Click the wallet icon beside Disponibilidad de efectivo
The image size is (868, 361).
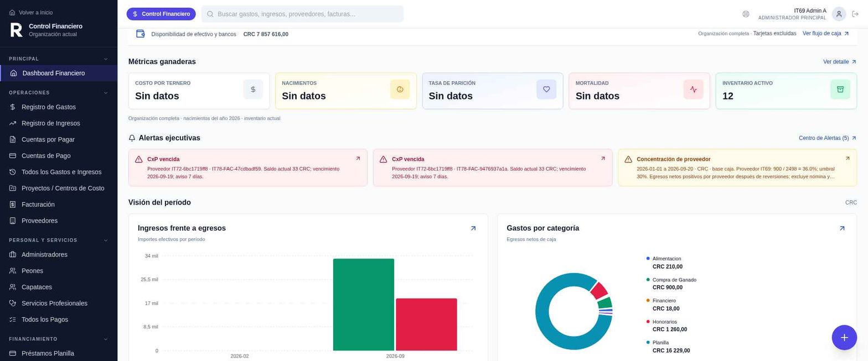point(141,34)
